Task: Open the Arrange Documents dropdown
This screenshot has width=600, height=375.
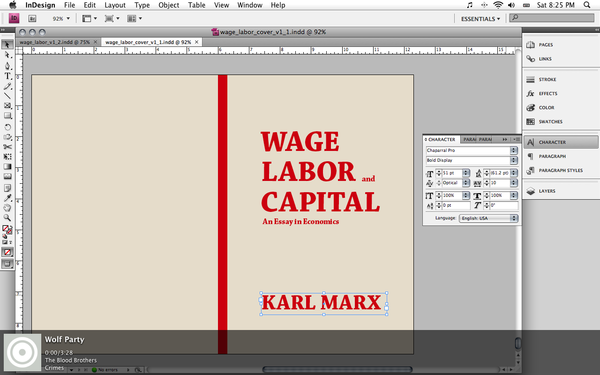Action: tap(134, 18)
